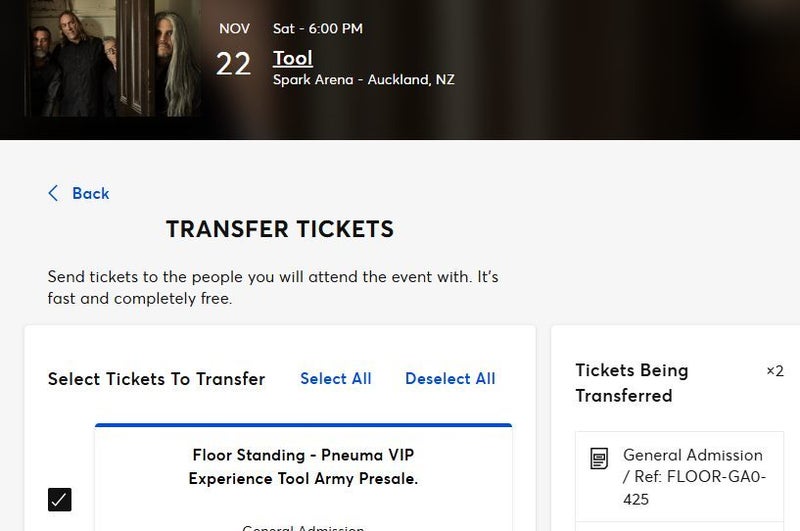Image resolution: width=800 pixels, height=531 pixels.
Task: Click the ticket icon beside General Admission
Action: (x=599, y=459)
